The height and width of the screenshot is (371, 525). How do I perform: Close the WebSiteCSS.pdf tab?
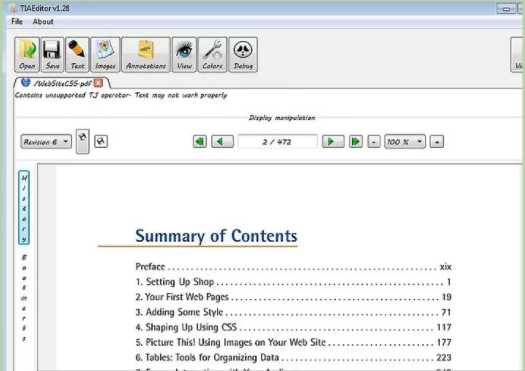click(x=98, y=83)
